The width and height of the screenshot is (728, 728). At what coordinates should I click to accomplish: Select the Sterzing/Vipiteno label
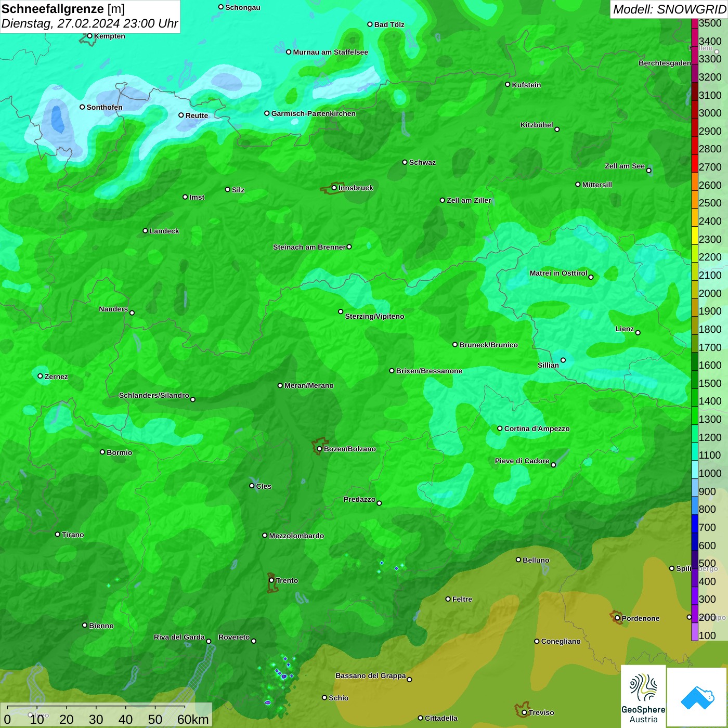[374, 316]
